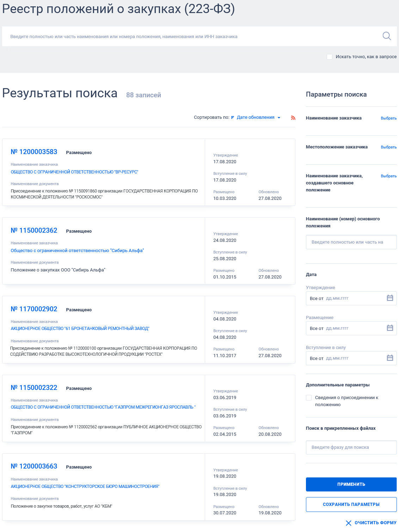This screenshot has width=399, height=532.
Task: Click placement date 11.10.2017
Action: pos(225,356)
